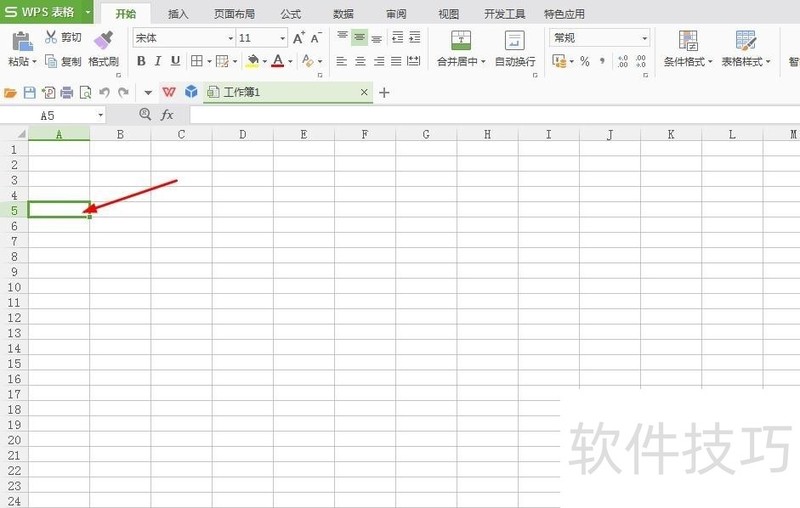Screen dimensions: 800x508
Task: Open paste options dropdown arrow
Action: 34,62
